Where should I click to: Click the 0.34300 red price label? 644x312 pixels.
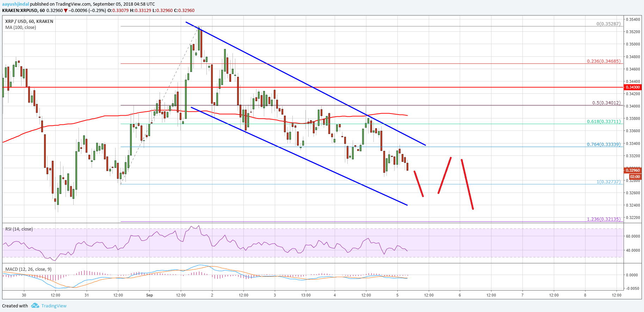coord(633,87)
